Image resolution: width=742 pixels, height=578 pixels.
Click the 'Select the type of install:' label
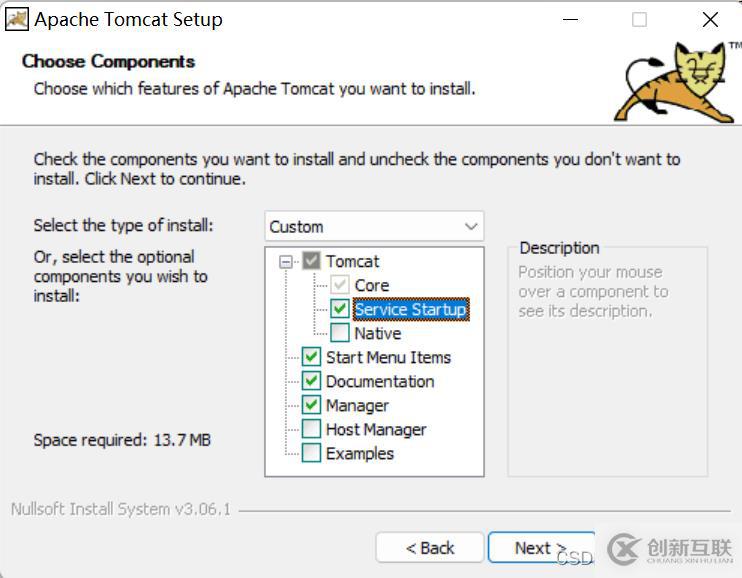pos(123,225)
